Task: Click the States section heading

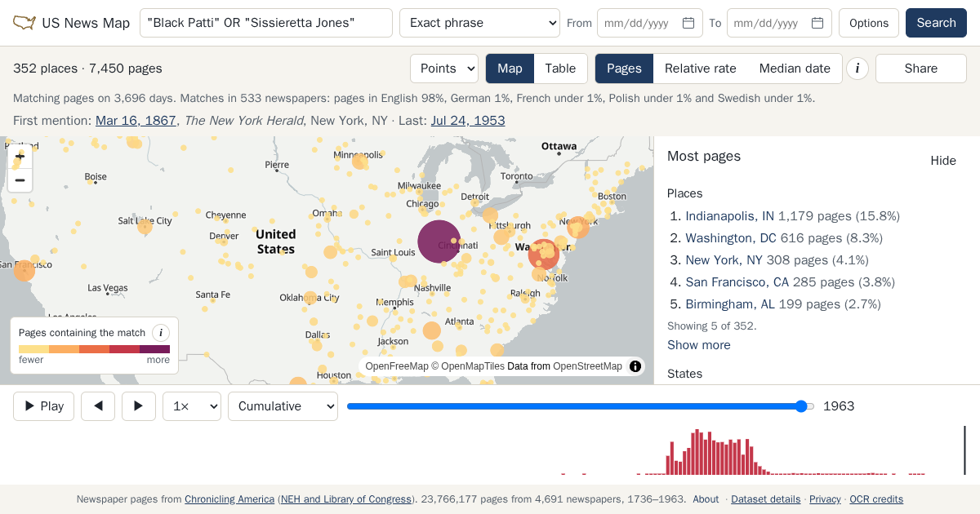Action: pyautogui.click(x=684, y=374)
